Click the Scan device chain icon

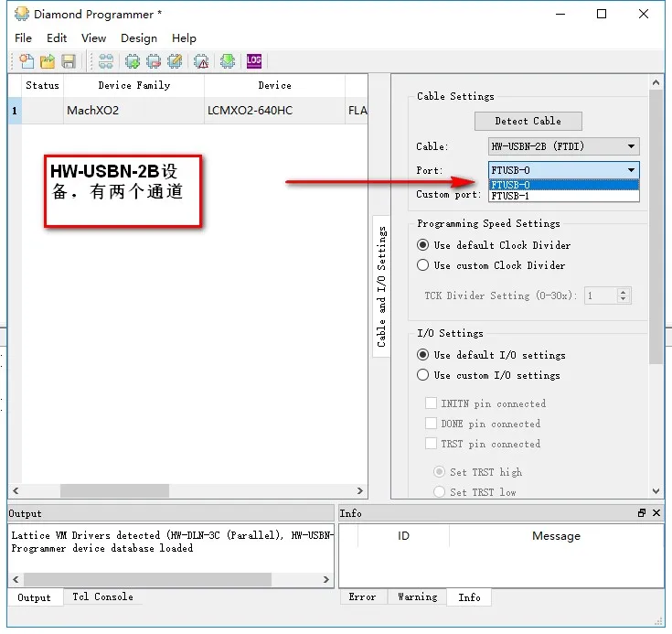106,61
